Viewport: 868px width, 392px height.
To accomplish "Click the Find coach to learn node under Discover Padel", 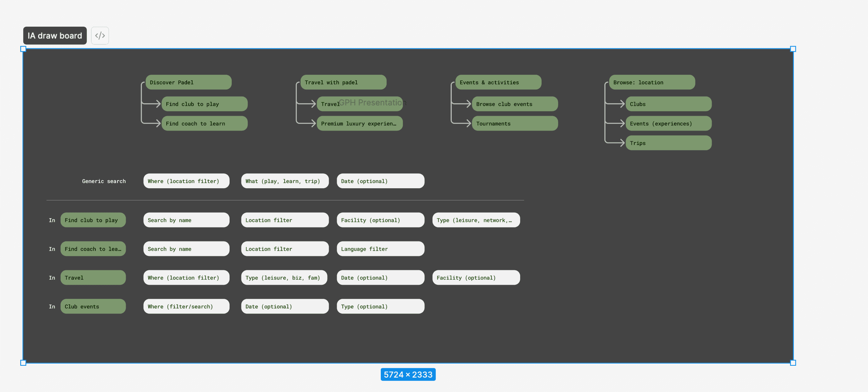I will pyautogui.click(x=204, y=124).
